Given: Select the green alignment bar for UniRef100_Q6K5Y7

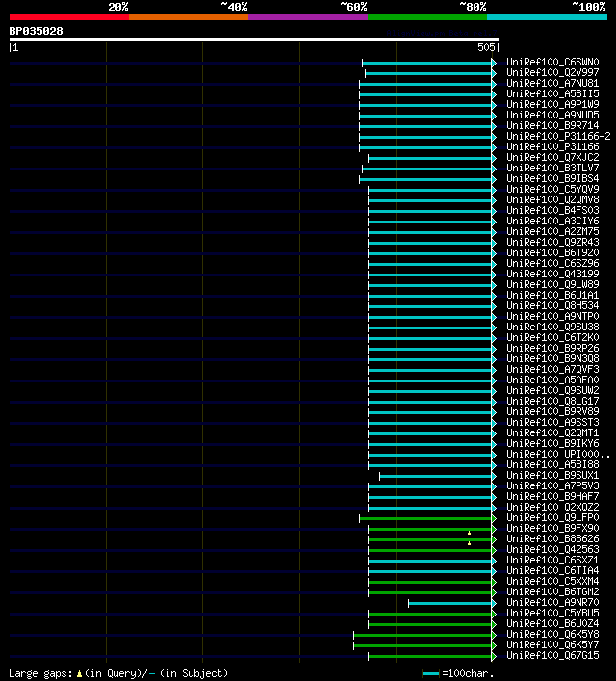Looking at the screenshot, I should tap(423, 645).
